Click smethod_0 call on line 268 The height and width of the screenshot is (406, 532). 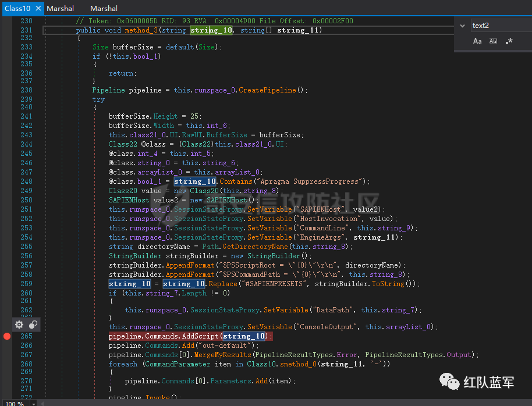coord(299,364)
